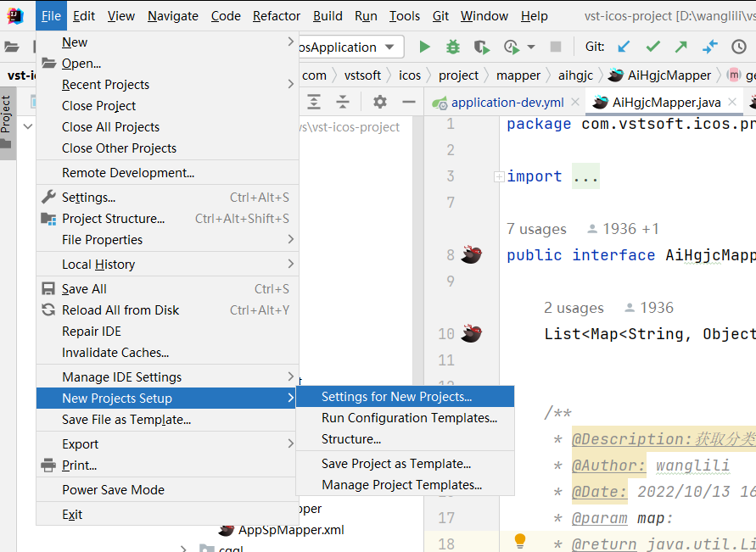Click the mapper breadcrumb in navigation bar
Image resolution: width=756 pixels, height=552 pixels.
click(x=518, y=75)
